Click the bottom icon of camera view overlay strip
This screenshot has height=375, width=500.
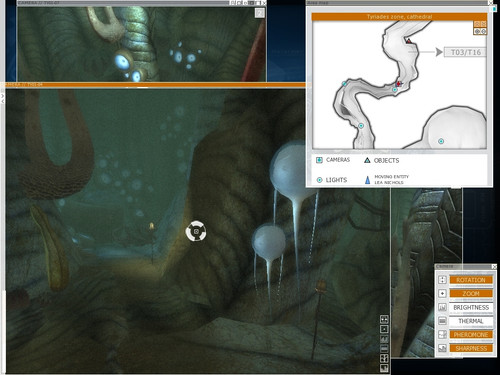[384, 368]
